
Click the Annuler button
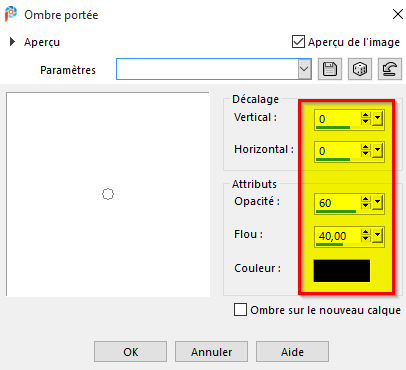[211, 352]
